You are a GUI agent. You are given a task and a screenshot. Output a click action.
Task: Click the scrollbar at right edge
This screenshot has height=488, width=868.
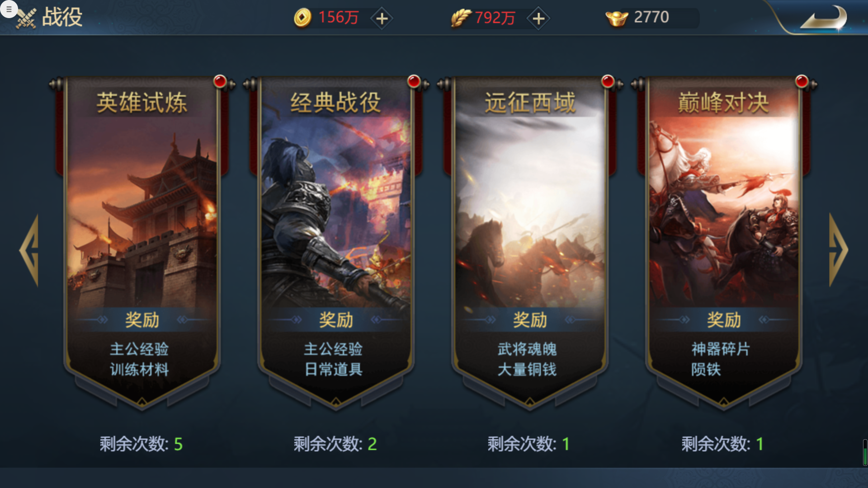(x=865, y=452)
